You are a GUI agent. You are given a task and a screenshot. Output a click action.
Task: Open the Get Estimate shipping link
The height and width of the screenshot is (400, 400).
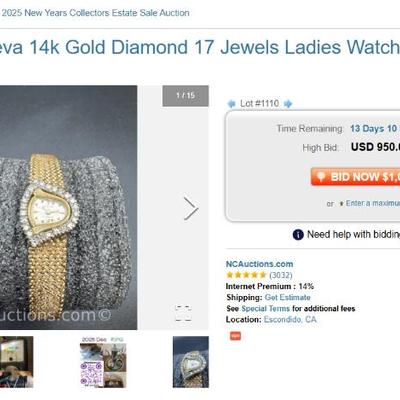coord(288,297)
